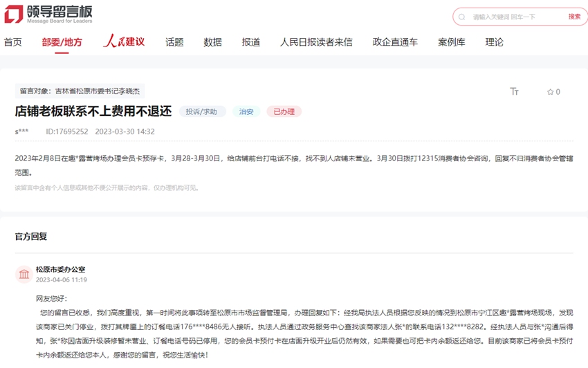Go to the 首页 home tab
This screenshot has height=368, width=588.
pyautogui.click(x=12, y=42)
